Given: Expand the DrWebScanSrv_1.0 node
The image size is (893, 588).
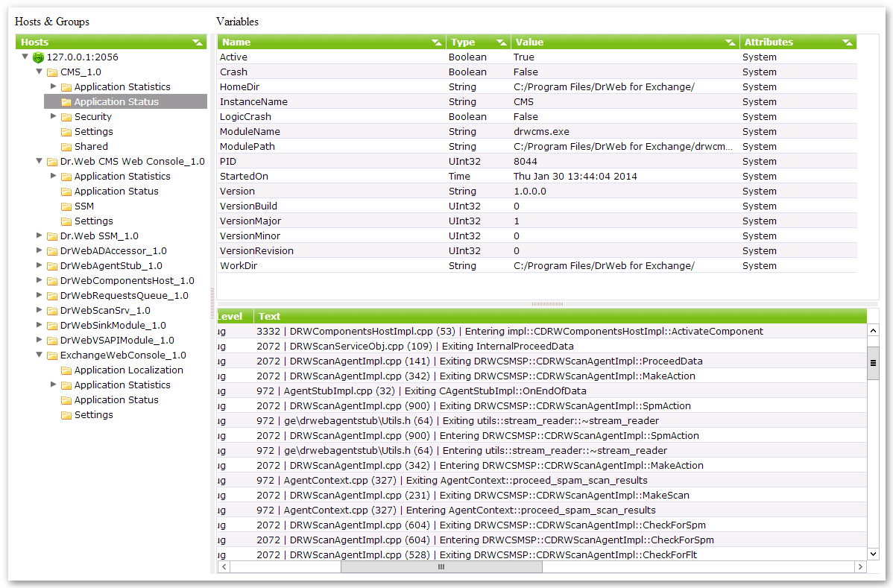Looking at the screenshot, I should click(39, 310).
